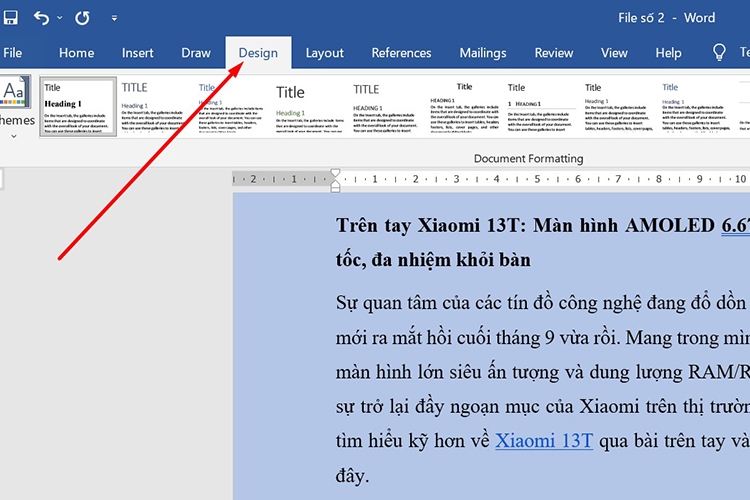750x500 pixels.
Task: Click the Undo arrow icon
Action: click(41, 18)
